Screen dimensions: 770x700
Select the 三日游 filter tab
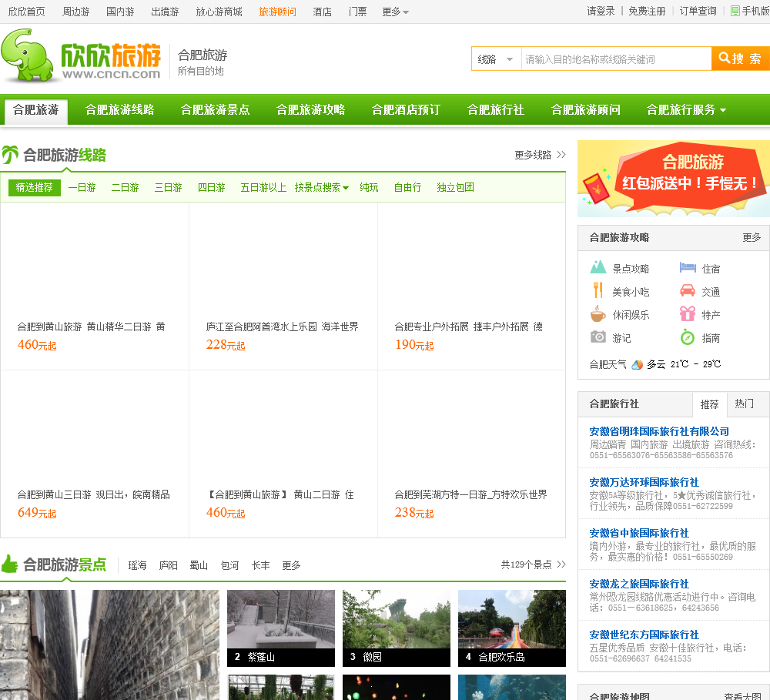point(169,188)
